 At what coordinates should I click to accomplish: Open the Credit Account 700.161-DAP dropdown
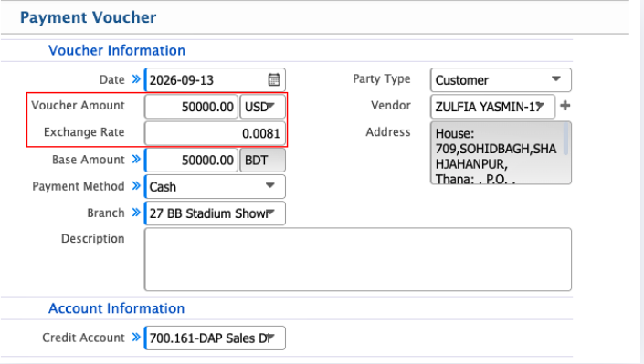[x=215, y=338]
